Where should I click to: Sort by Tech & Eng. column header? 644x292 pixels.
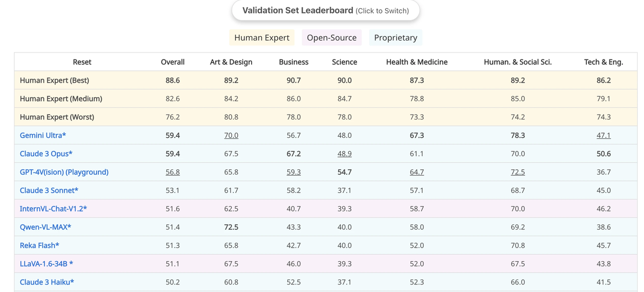click(x=604, y=62)
